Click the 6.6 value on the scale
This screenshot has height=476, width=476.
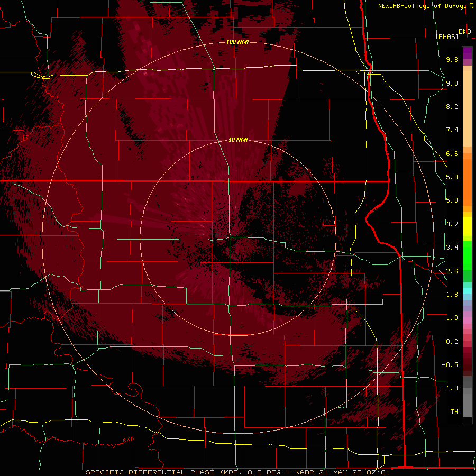[x=452, y=153]
